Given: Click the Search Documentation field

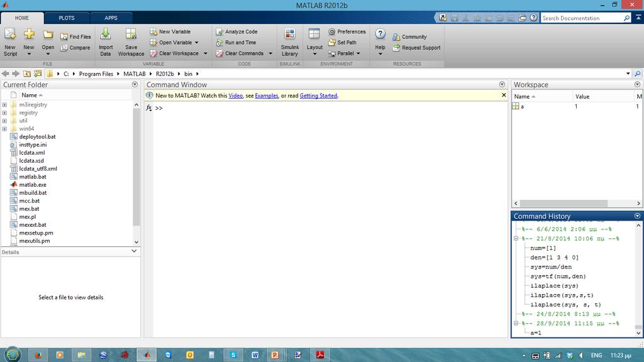Looking at the screenshot, I should point(582,18).
